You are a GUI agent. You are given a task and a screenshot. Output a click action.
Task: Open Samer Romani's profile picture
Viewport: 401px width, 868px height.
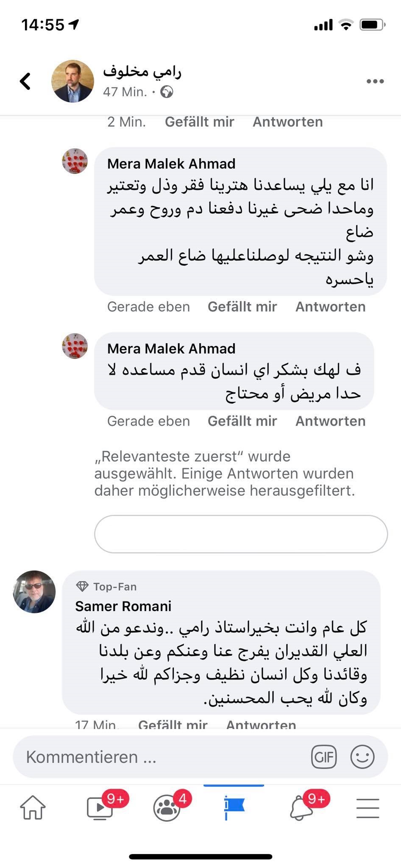point(34,592)
